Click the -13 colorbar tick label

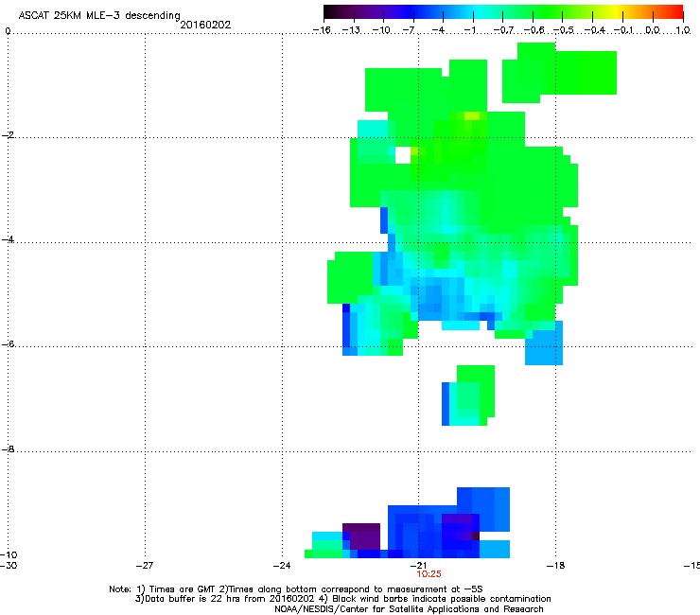pyautogui.click(x=351, y=30)
